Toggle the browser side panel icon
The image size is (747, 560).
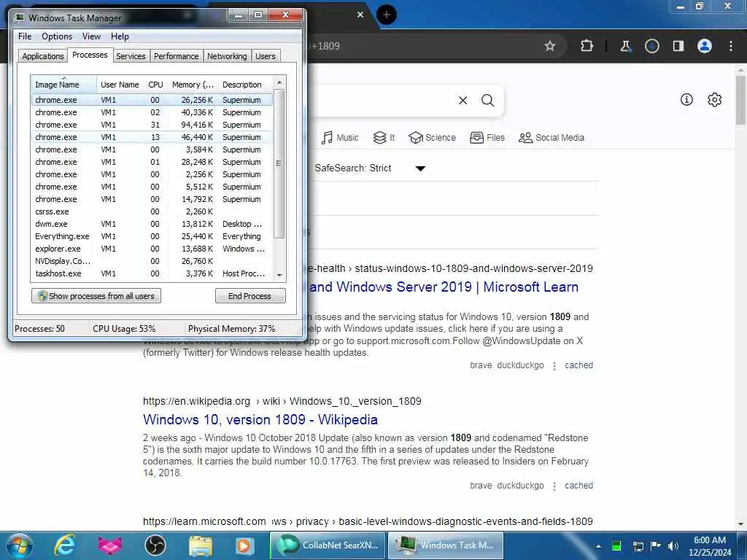pyautogui.click(x=678, y=46)
